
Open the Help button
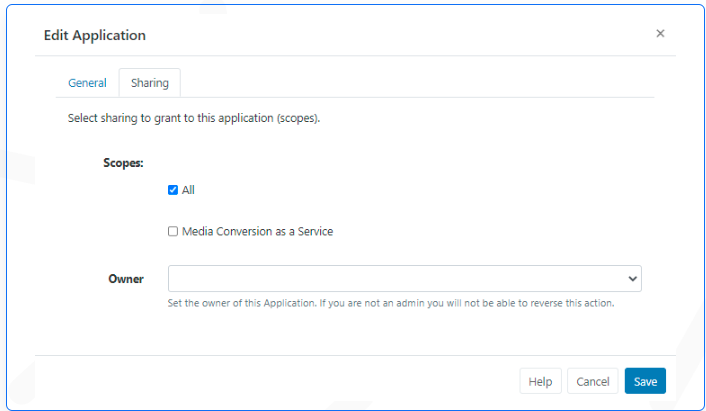pyautogui.click(x=540, y=381)
